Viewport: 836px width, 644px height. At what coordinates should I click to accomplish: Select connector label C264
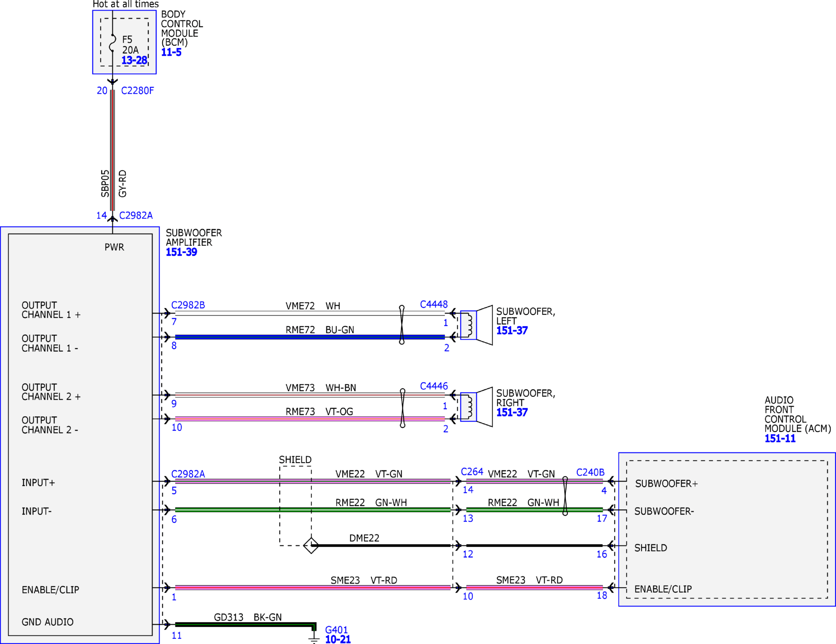point(472,472)
